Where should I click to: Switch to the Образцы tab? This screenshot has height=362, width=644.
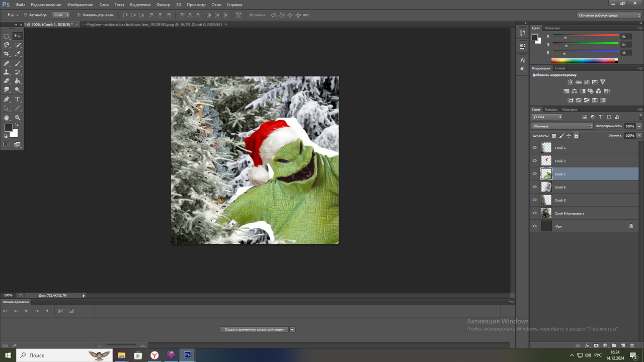click(552, 28)
